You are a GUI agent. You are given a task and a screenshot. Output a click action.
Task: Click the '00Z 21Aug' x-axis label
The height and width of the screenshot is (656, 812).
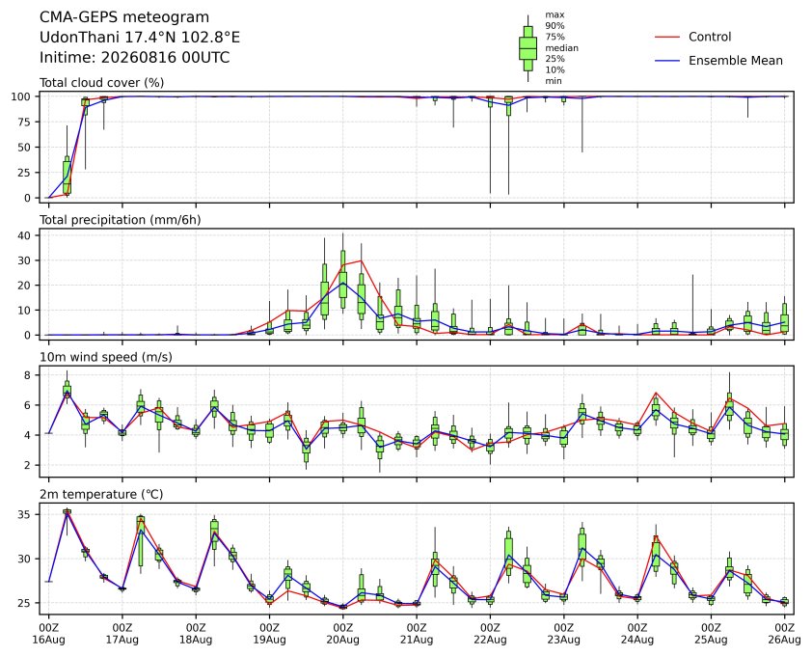[x=417, y=634]
